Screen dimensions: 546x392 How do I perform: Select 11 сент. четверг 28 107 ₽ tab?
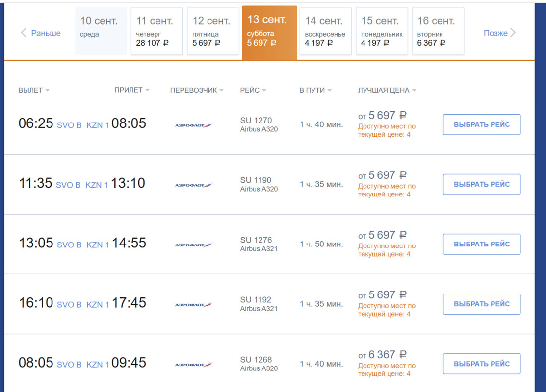[156, 31]
